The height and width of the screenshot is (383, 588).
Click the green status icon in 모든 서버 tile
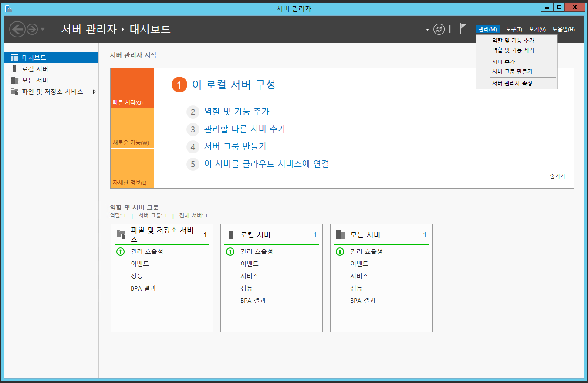340,251
